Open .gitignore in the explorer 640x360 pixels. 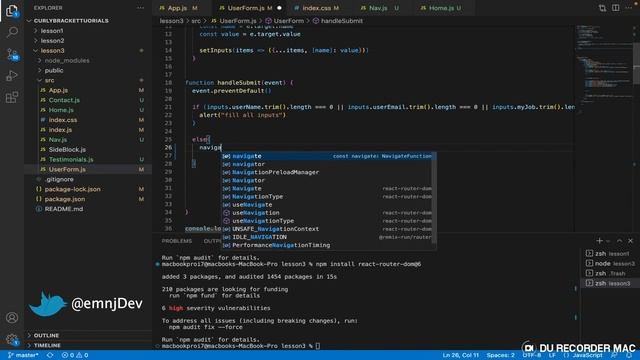point(59,179)
